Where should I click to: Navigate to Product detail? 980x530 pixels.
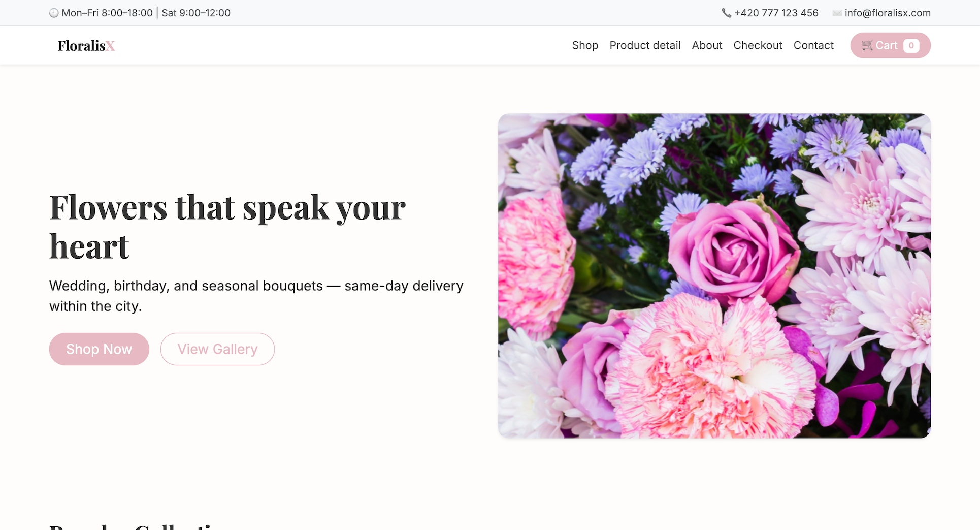tap(645, 45)
